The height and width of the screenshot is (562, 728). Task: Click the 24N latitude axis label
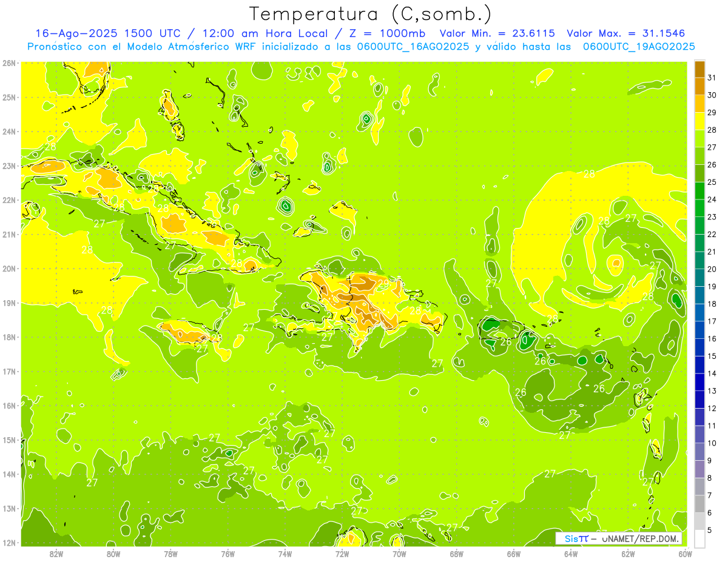pyautogui.click(x=9, y=132)
